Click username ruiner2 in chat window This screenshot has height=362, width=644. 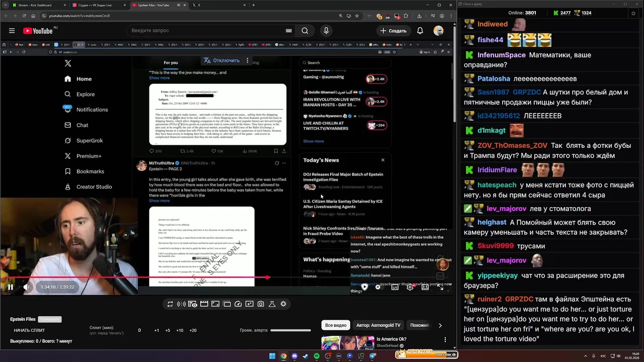490,299
